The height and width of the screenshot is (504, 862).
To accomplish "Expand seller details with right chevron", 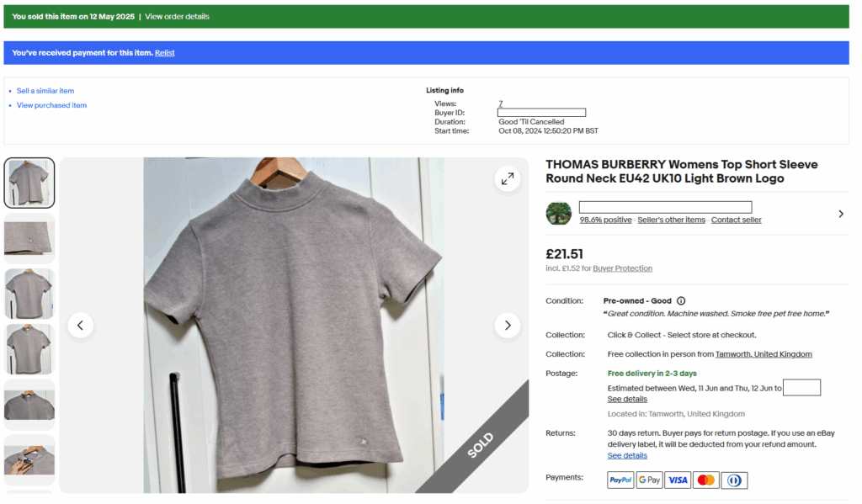I will point(841,214).
